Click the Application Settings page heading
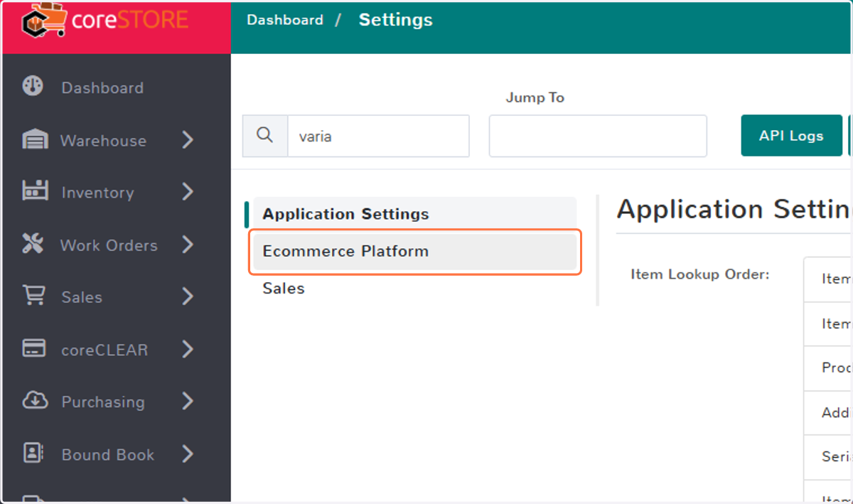Screen dimensions: 853x504 point(734,210)
